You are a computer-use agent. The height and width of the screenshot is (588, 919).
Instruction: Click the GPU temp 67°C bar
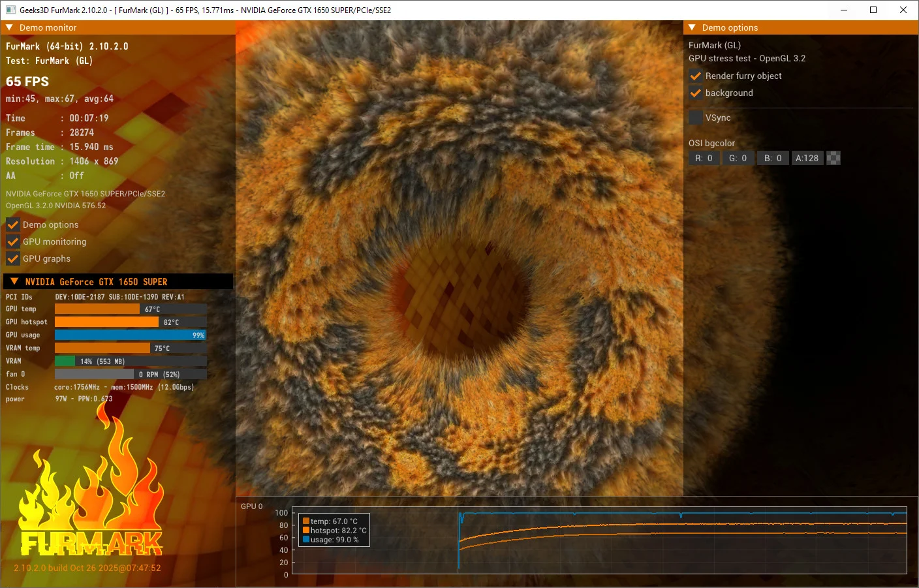(x=131, y=309)
